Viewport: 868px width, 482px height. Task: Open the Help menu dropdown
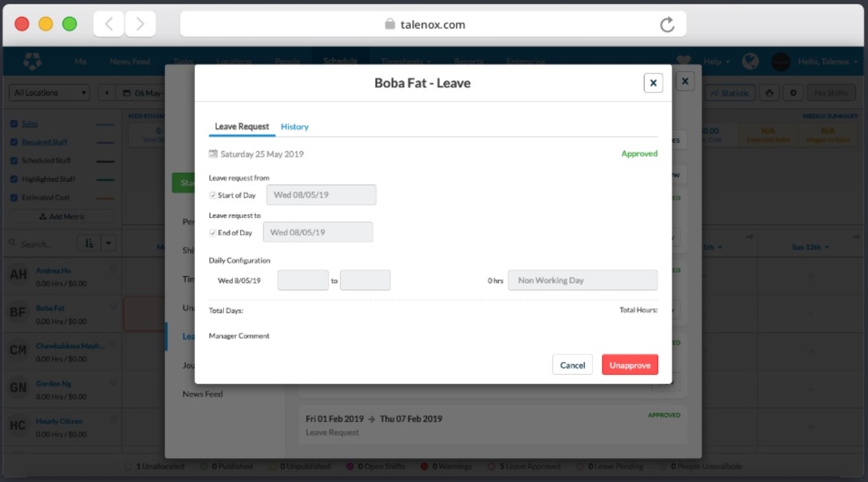click(716, 61)
